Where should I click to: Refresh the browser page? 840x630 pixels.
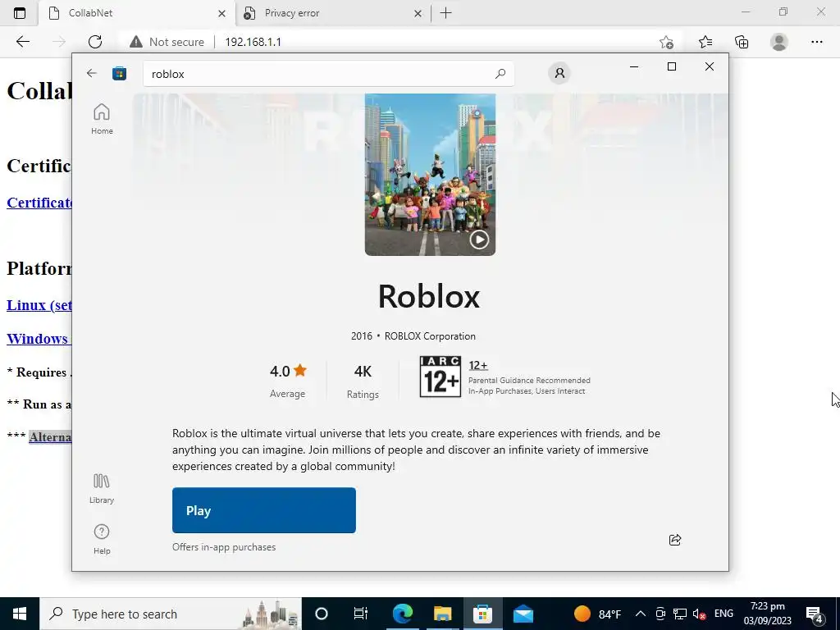[95, 42]
